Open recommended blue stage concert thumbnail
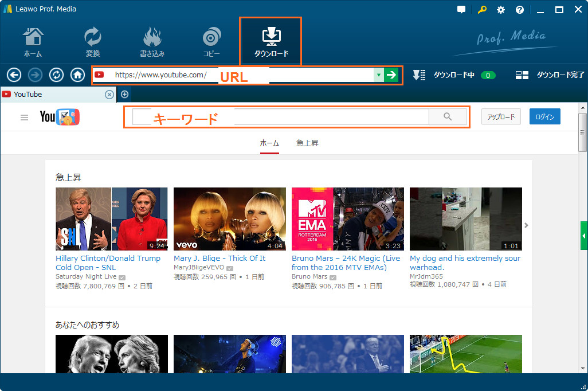Image resolution: width=588 pixels, height=391 pixels. [229, 354]
